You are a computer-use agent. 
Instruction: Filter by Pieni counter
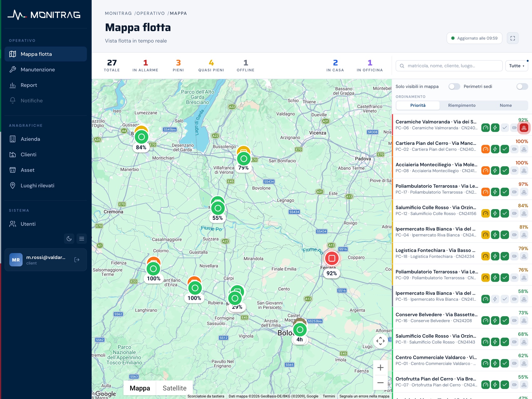click(178, 66)
